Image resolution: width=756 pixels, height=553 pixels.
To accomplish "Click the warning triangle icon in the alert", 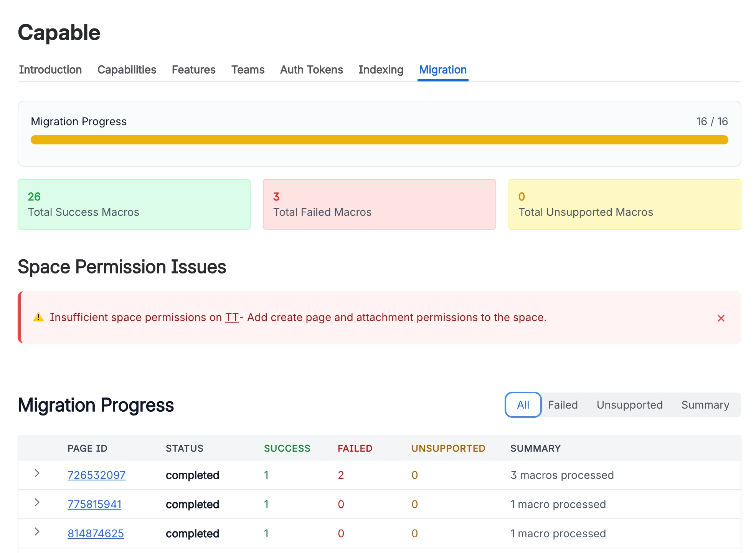I will 38,317.
